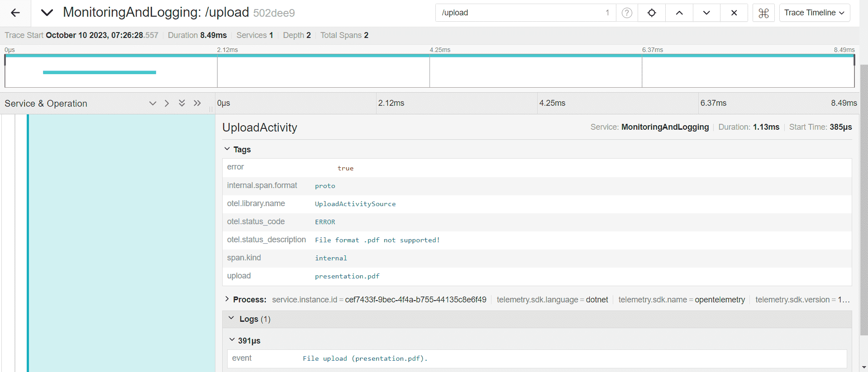Click the UploadActivity span bar in minimap
This screenshot has width=868, height=372.
pos(100,72)
